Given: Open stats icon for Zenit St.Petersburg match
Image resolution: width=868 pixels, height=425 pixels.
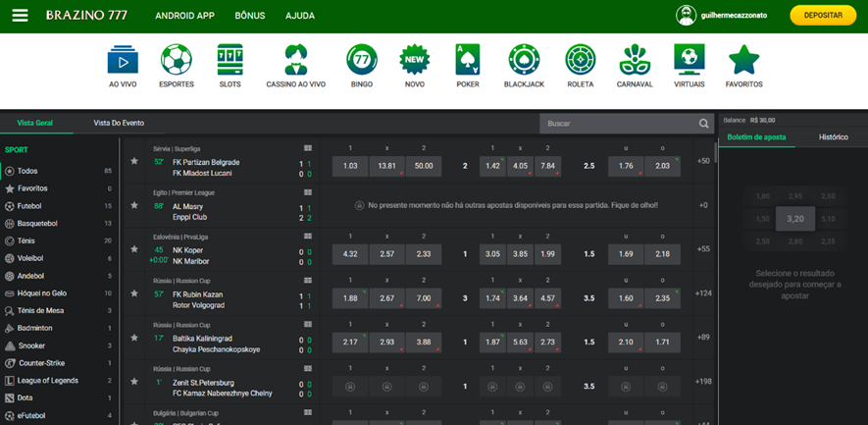Looking at the screenshot, I should pyautogui.click(x=308, y=368).
